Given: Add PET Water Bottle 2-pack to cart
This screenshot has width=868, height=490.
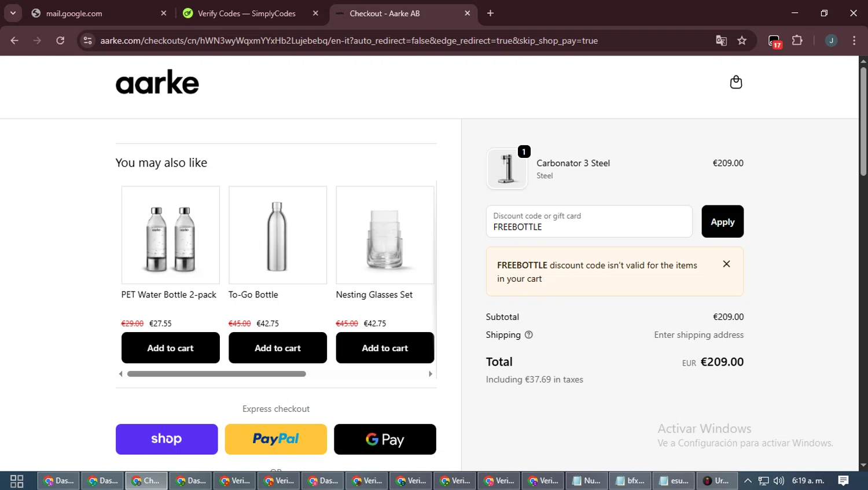Looking at the screenshot, I should (x=171, y=348).
